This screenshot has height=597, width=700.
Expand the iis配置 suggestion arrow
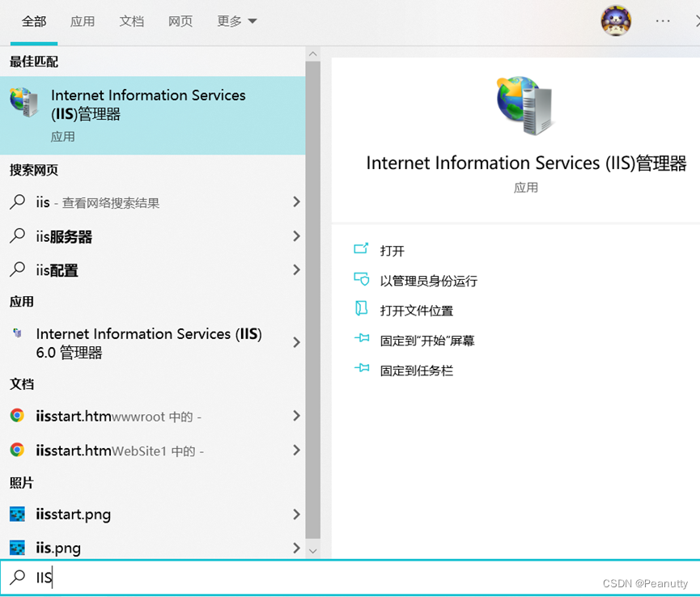point(296,269)
